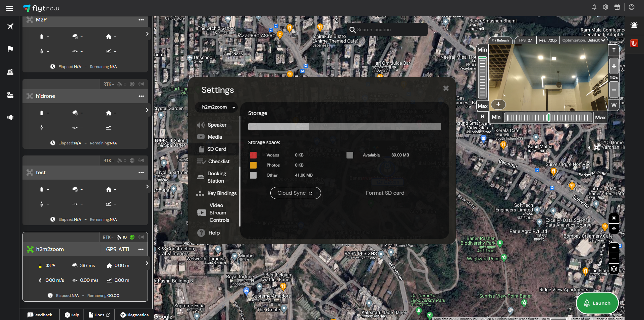Click the alarm siren icon
This screenshot has width=644, height=320.
pyautogui.click(x=634, y=25)
